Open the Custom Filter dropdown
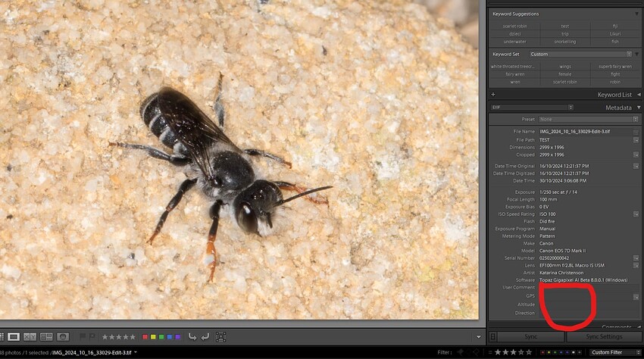 coord(615,352)
